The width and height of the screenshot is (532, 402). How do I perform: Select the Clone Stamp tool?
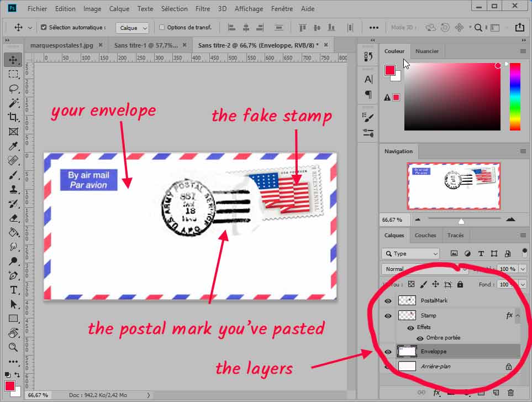[x=13, y=189]
